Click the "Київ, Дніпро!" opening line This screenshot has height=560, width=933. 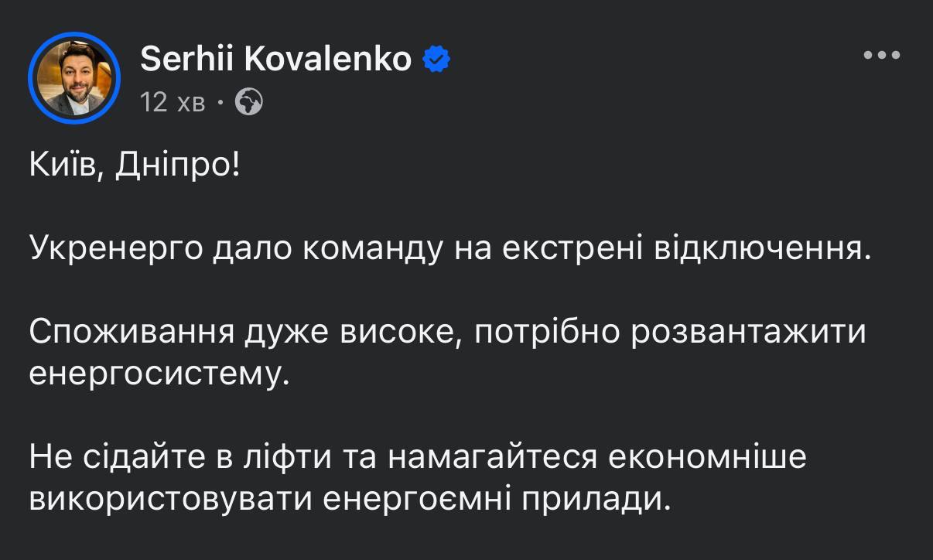(x=135, y=166)
